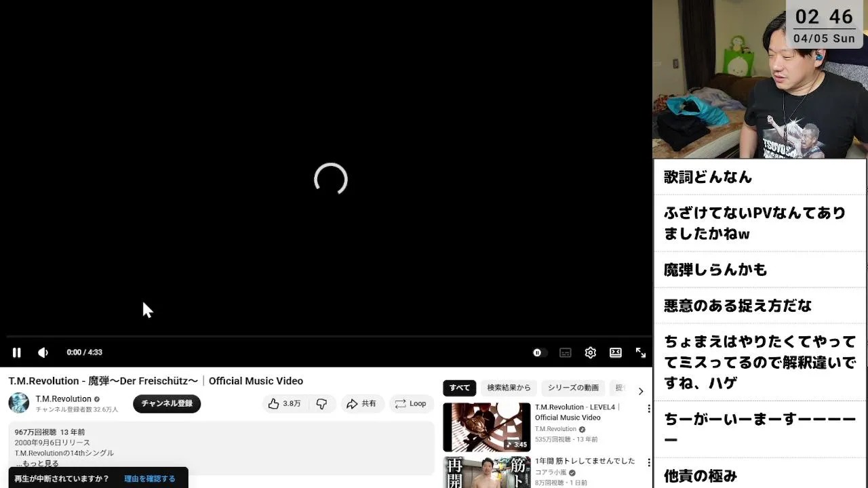Viewport: 868px width, 488px height.
Task: Like the video with 3.8万 likes
Action: (284, 403)
